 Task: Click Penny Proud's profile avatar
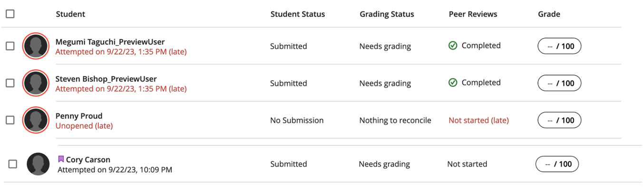(x=36, y=120)
